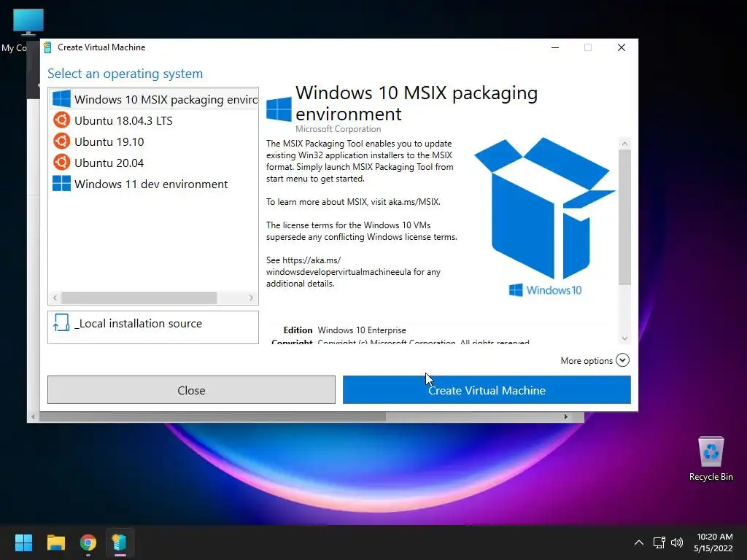The width and height of the screenshot is (747, 560).
Task: Click the Microsoft Corporation publisher text
Action: pos(338,128)
